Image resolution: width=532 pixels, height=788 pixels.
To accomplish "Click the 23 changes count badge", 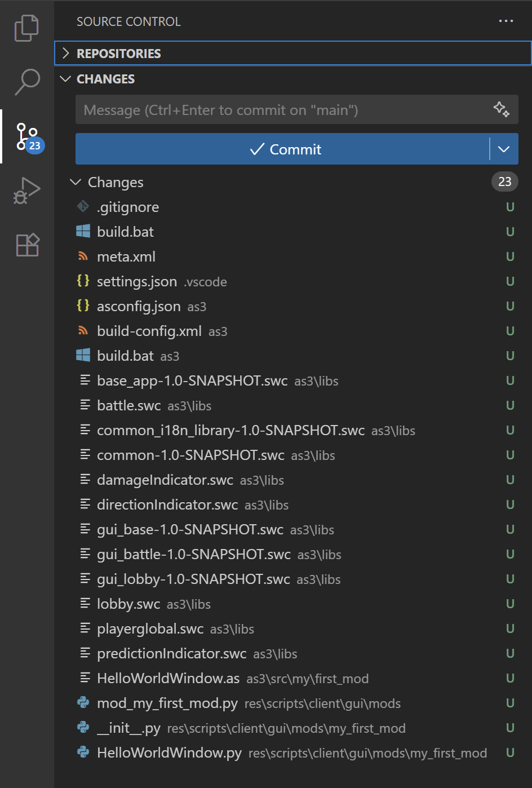I will coord(504,181).
